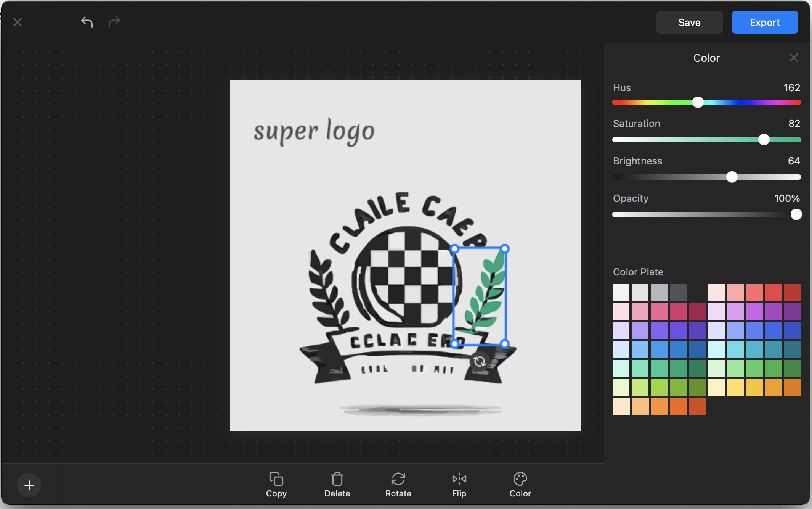Viewport: 812px width, 509px height.
Task: Click the Opacity slider knob
Action: pos(796,214)
